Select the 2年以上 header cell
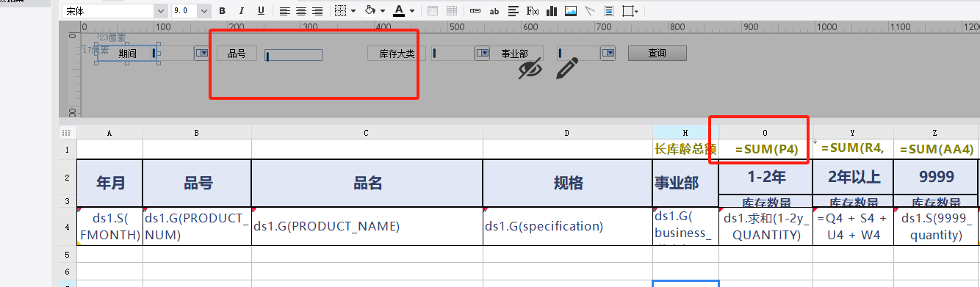This screenshot has width=980, height=287. coord(853,177)
